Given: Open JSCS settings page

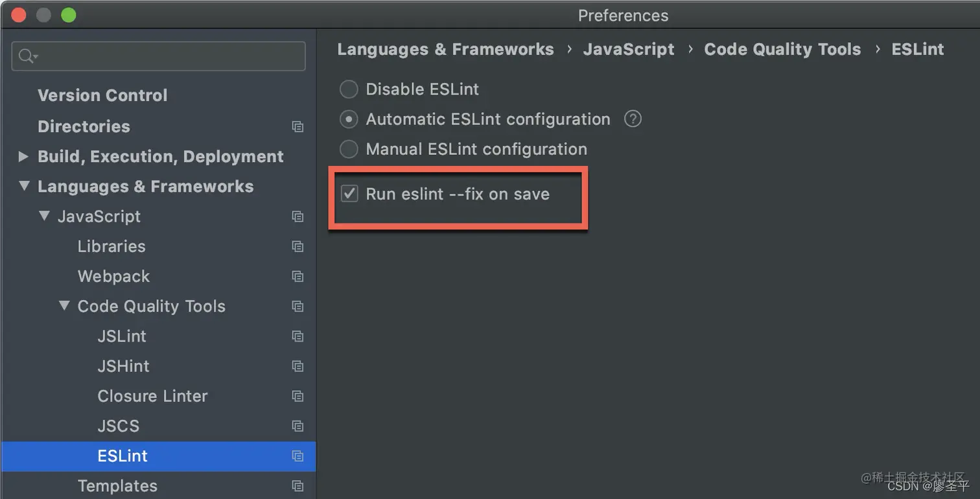Looking at the screenshot, I should coord(118,426).
